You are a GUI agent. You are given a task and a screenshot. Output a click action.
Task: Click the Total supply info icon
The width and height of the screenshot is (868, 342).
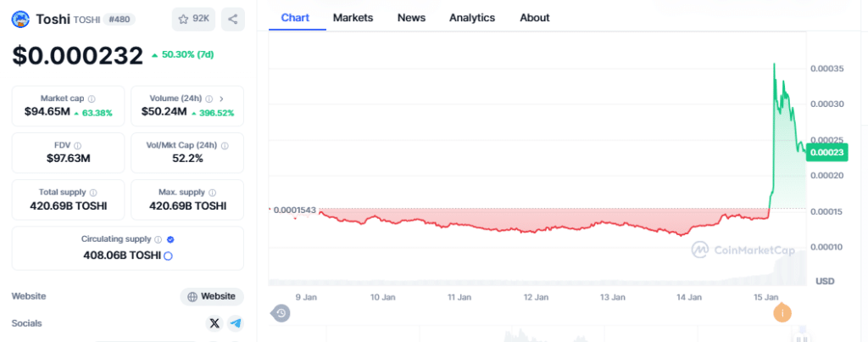[93, 193]
